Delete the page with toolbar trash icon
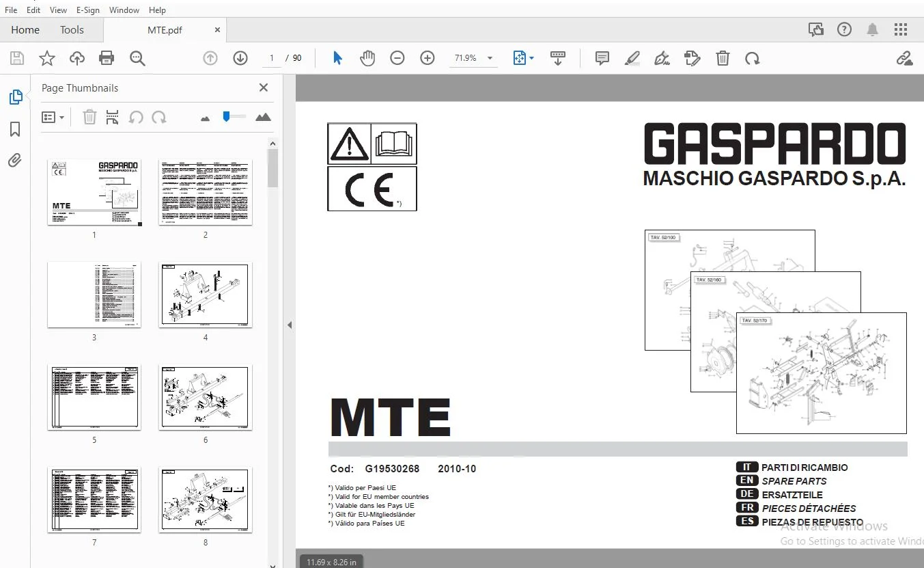 click(x=723, y=58)
